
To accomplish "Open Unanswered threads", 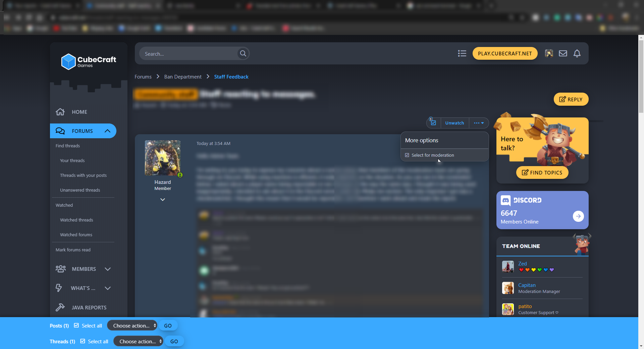I will [x=80, y=190].
